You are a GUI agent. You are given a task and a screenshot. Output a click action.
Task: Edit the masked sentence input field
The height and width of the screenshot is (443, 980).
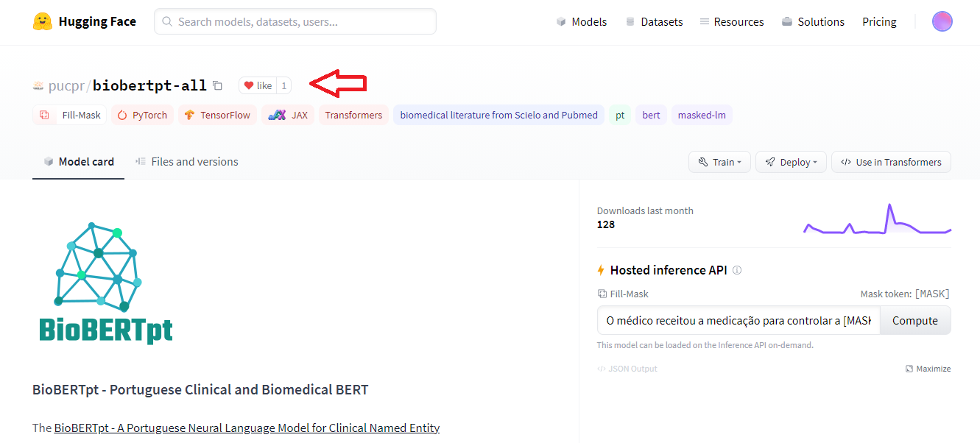[x=738, y=321]
